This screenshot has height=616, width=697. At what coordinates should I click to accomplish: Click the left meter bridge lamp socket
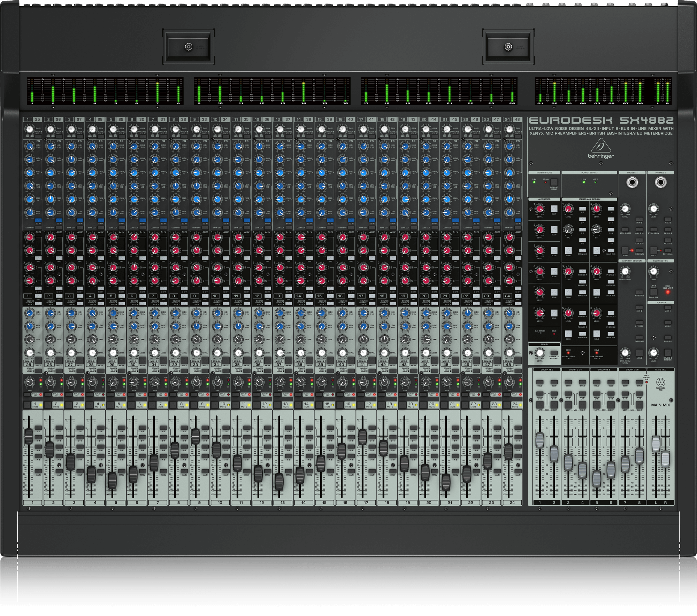point(189,47)
